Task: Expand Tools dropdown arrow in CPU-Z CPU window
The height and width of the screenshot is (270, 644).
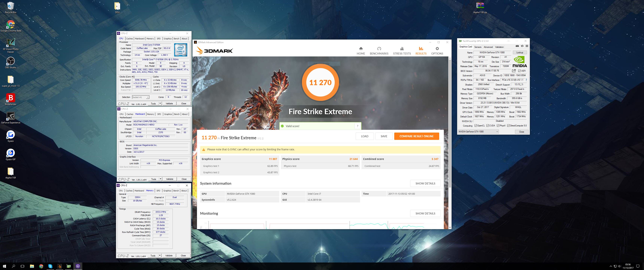Action: (160, 103)
